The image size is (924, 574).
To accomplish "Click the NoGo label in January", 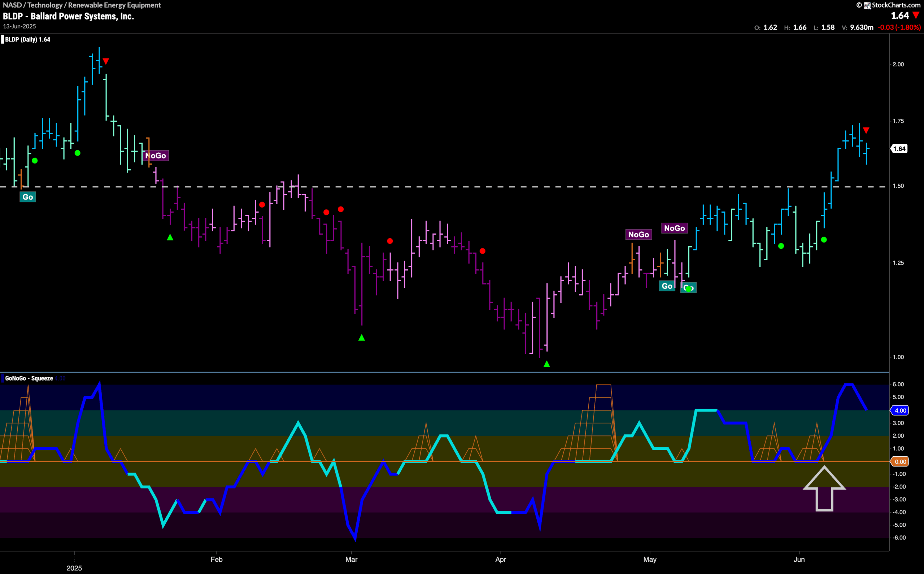I will click(156, 156).
